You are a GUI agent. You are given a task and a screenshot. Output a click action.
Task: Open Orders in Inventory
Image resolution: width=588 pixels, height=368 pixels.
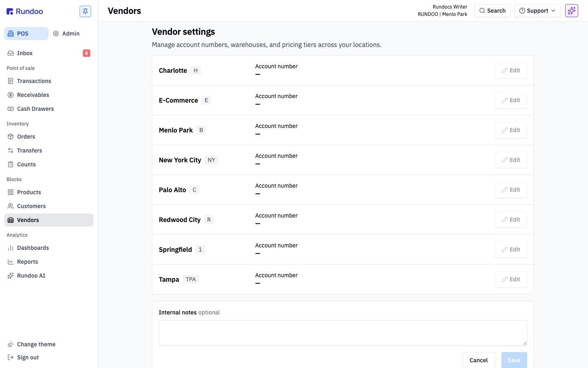point(49,137)
